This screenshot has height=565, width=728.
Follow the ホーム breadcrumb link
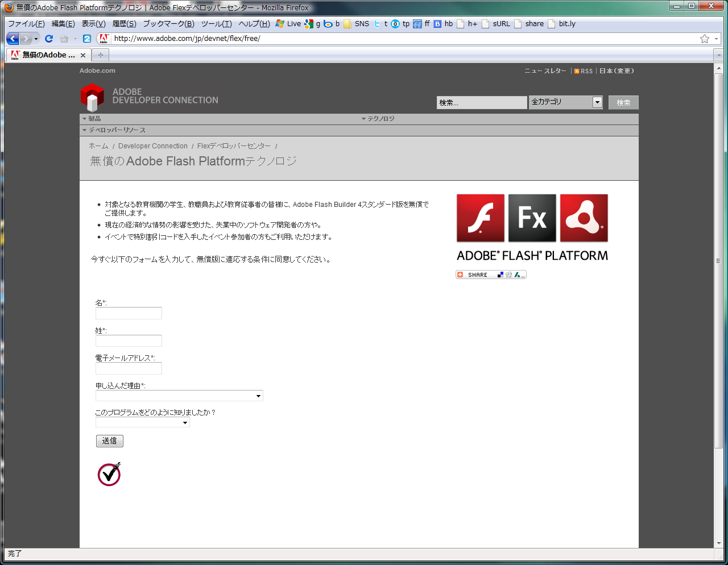point(98,146)
